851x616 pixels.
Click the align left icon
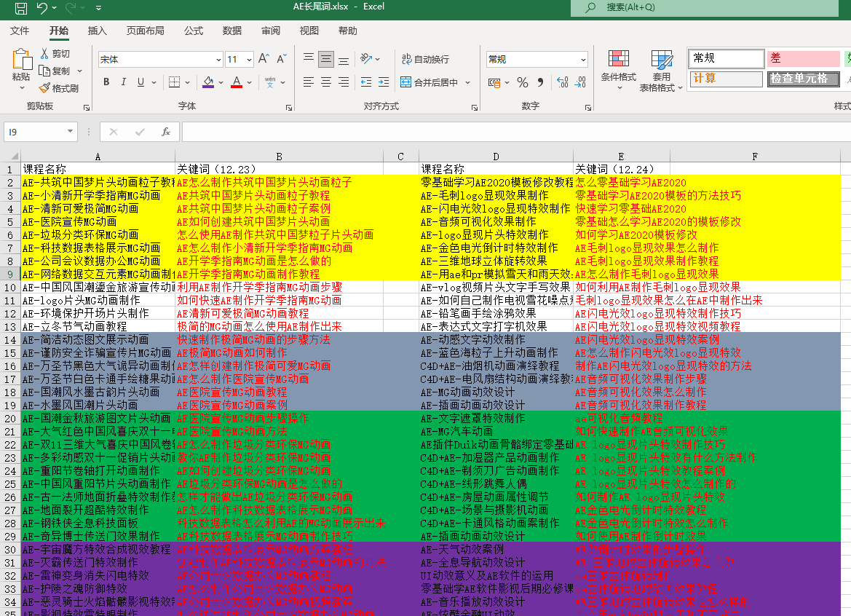[x=308, y=82]
